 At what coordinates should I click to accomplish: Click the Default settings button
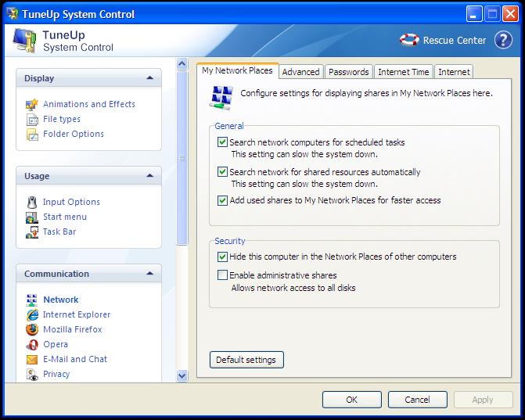pos(246,360)
